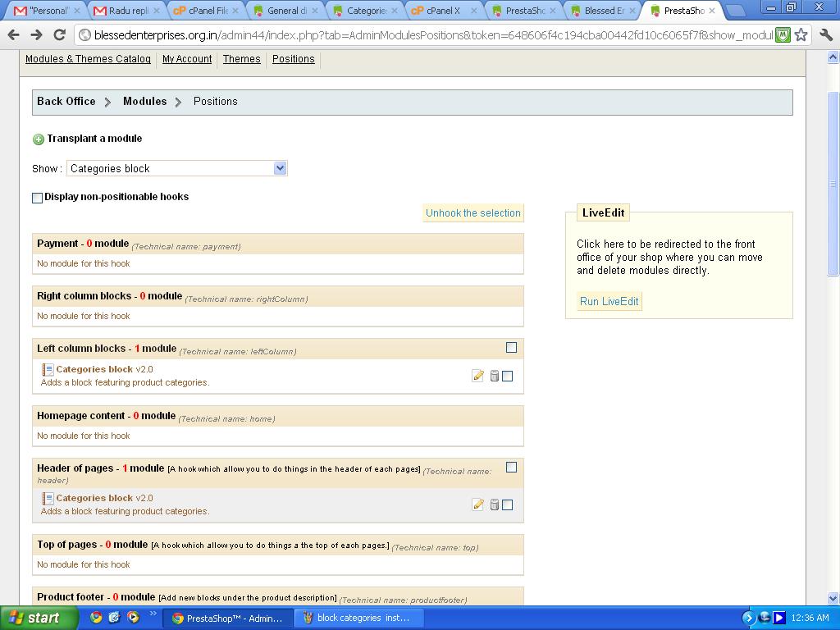Open the My Account menu item

tap(187, 59)
